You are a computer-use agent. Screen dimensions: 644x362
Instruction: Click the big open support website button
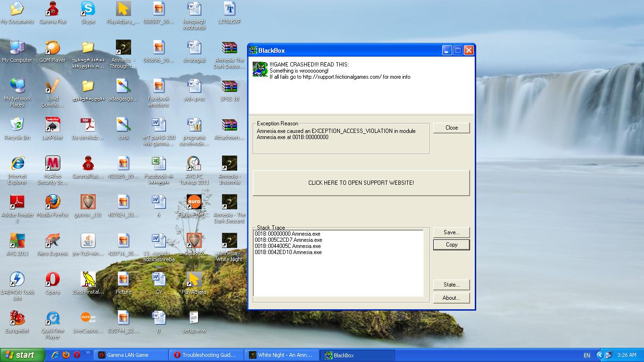(361, 183)
